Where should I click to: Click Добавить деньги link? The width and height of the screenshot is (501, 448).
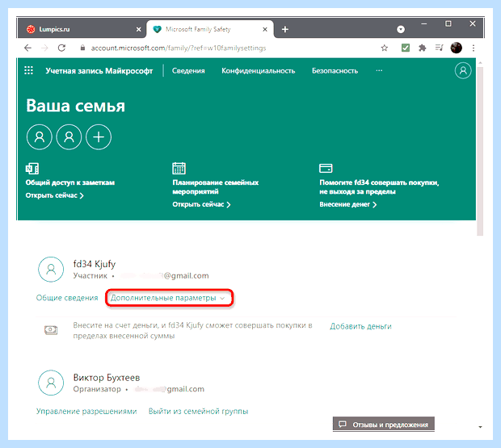(360, 326)
